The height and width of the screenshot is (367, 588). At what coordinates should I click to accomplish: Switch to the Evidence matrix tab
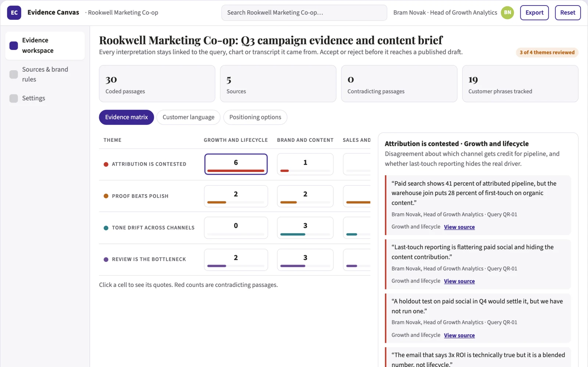click(126, 117)
